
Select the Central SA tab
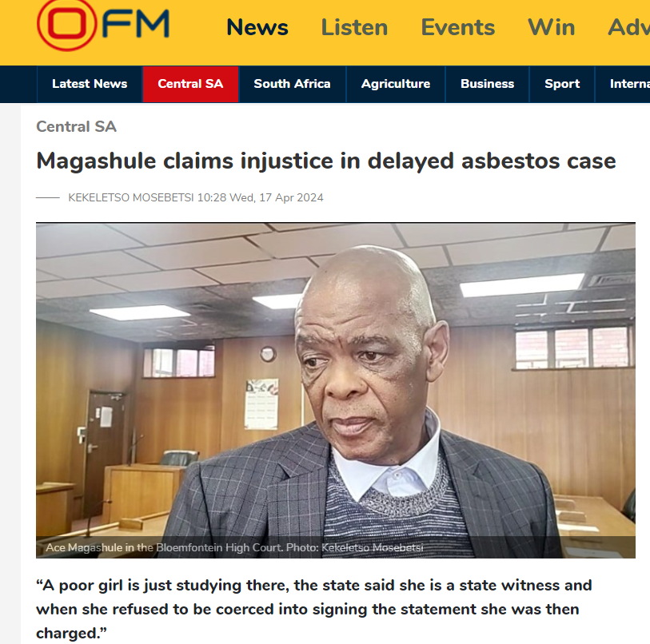[x=191, y=84]
